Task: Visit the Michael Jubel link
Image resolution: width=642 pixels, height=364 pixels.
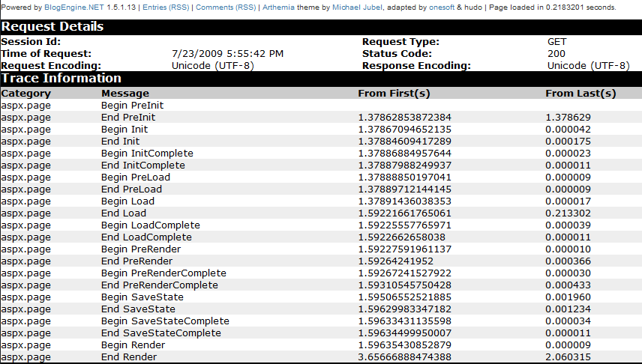Action: [358, 7]
